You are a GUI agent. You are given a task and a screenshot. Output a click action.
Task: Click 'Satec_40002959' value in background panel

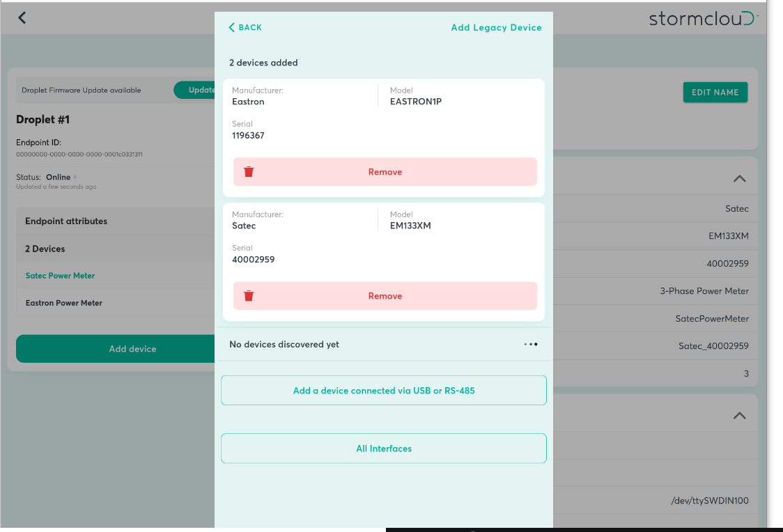tap(713, 346)
